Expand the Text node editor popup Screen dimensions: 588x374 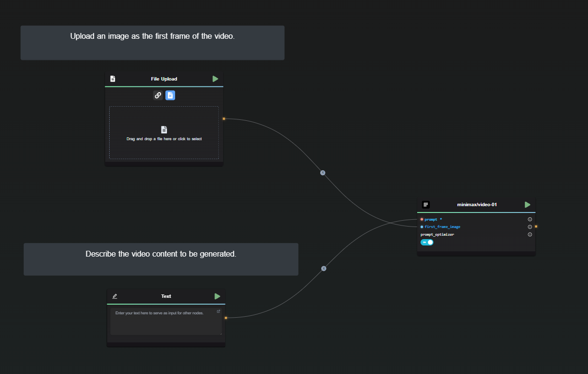pyautogui.click(x=218, y=311)
